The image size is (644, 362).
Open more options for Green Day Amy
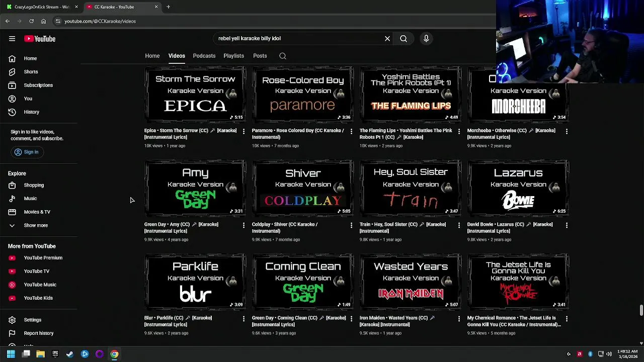click(244, 225)
